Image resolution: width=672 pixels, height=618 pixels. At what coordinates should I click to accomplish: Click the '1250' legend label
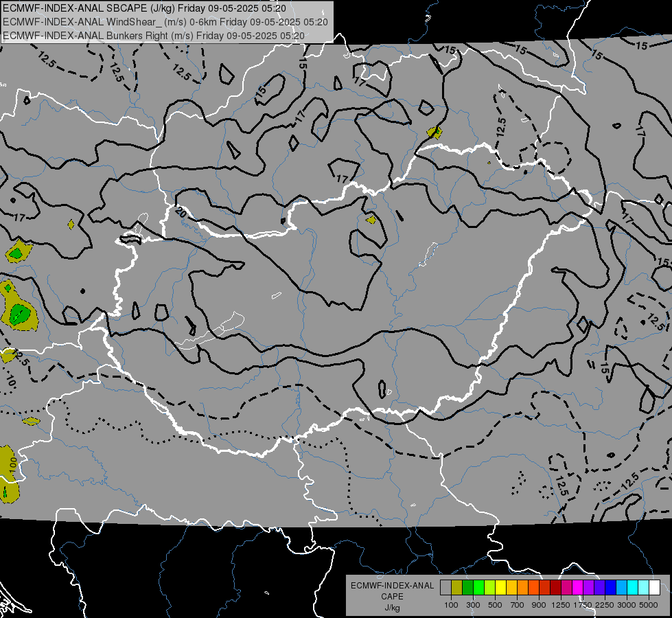pyautogui.click(x=561, y=605)
